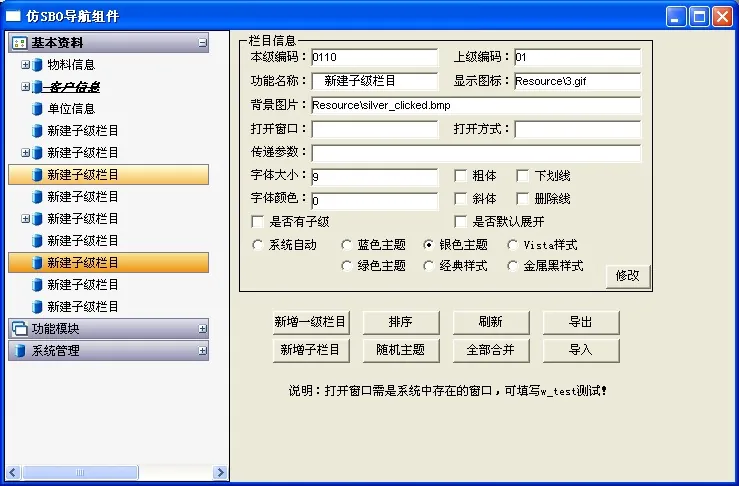The width and height of the screenshot is (739, 486).
Task: Select the struck-through 客户信息 item
Action: point(72,87)
